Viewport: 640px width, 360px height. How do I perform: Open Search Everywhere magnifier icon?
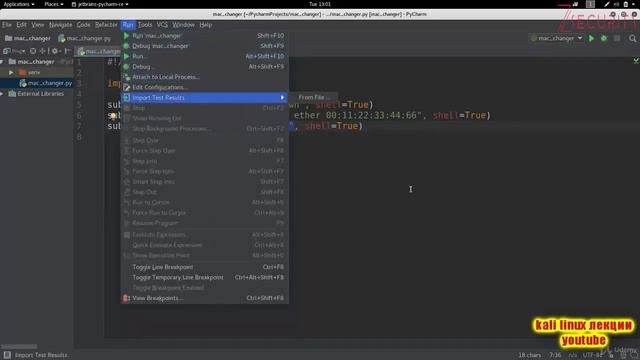pyautogui.click(x=632, y=38)
